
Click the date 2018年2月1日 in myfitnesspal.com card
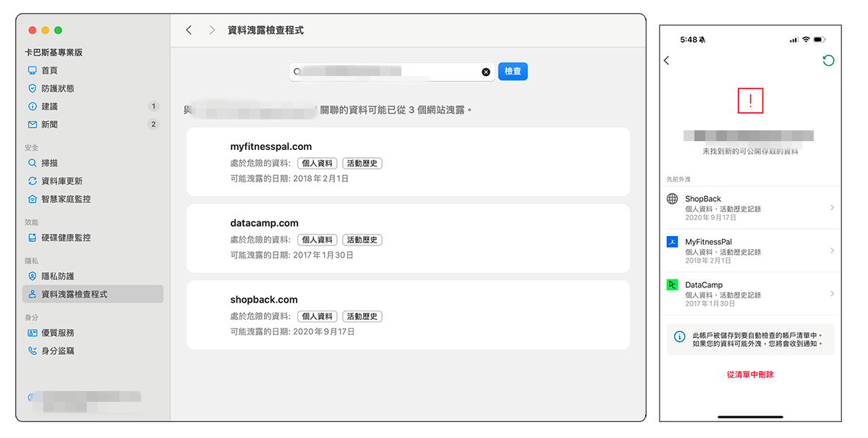tap(320, 178)
